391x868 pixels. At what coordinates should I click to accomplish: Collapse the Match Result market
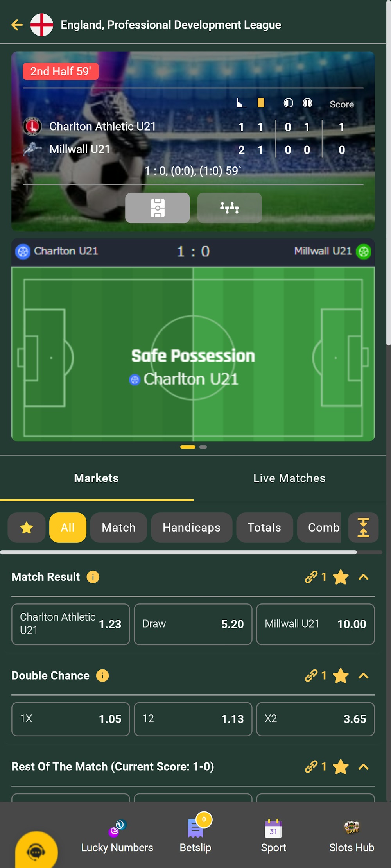click(363, 577)
